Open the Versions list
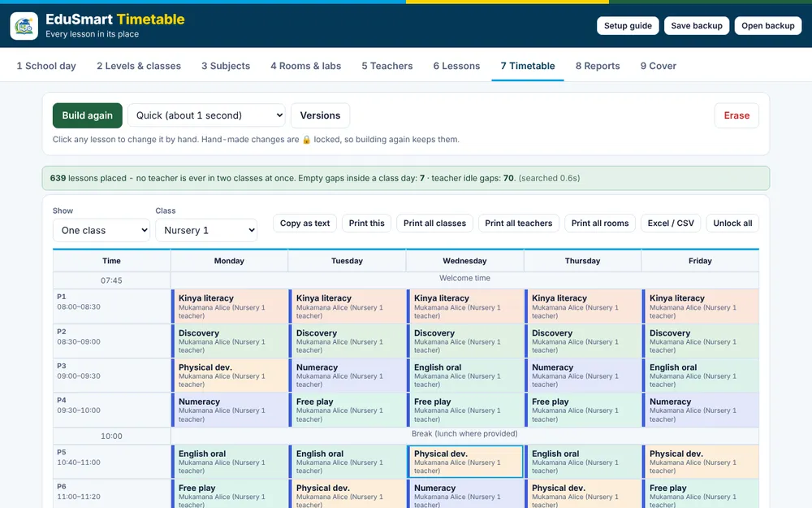 coord(320,115)
